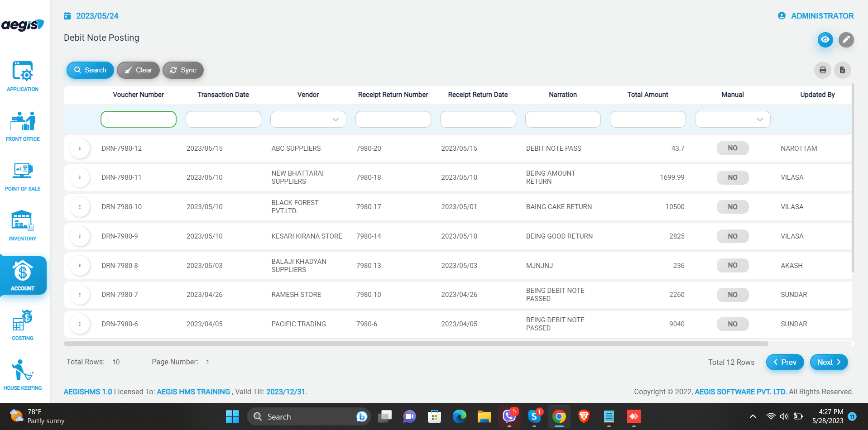Sort by Voucher Number column header
This screenshot has width=868, height=430.
click(138, 95)
